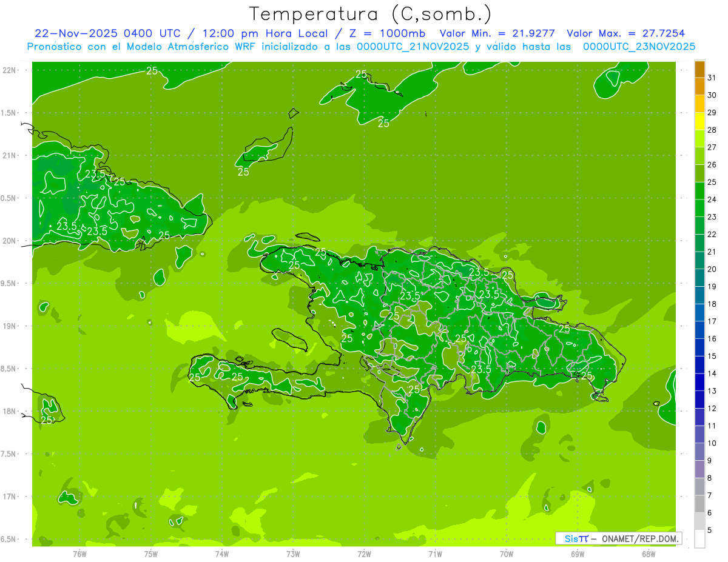Click the amber legend swatch between 29 and 30
The height and width of the screenshot is (562, 728).
699,104
